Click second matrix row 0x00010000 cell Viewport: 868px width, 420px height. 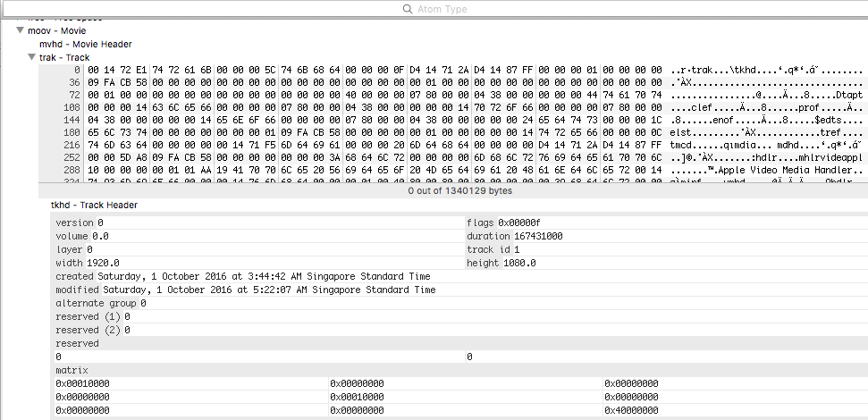coord(357,397)
